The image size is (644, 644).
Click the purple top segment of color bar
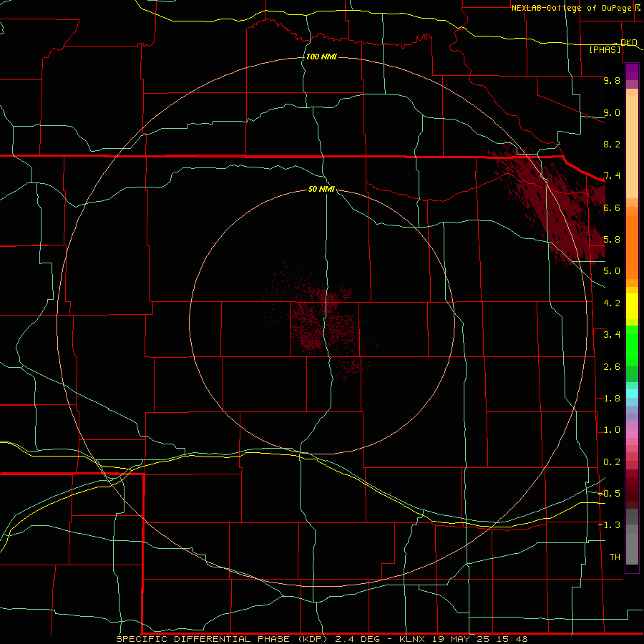click(632, 72)
